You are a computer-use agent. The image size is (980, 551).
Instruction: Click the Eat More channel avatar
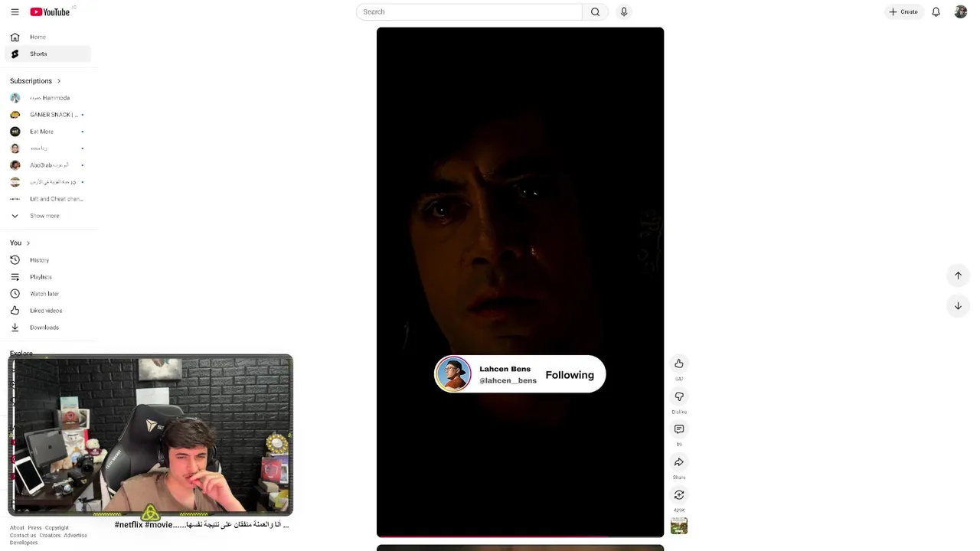click(x=15, y=132)
